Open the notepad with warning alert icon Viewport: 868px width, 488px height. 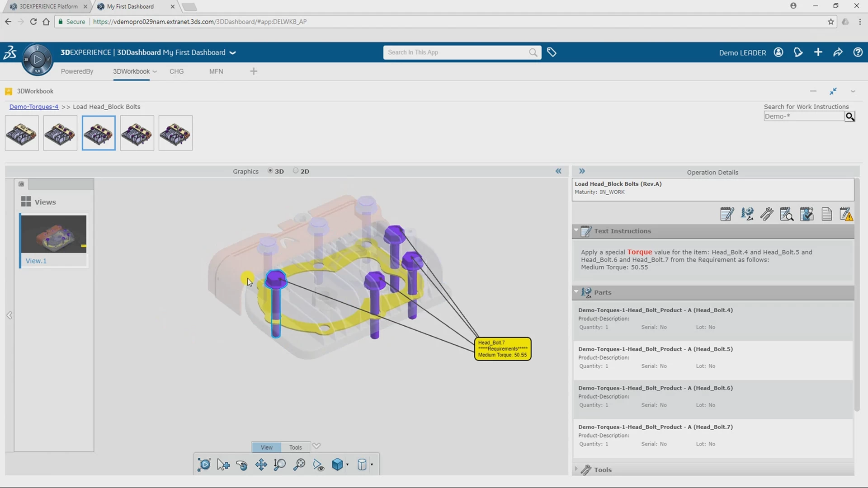point(846,214)
